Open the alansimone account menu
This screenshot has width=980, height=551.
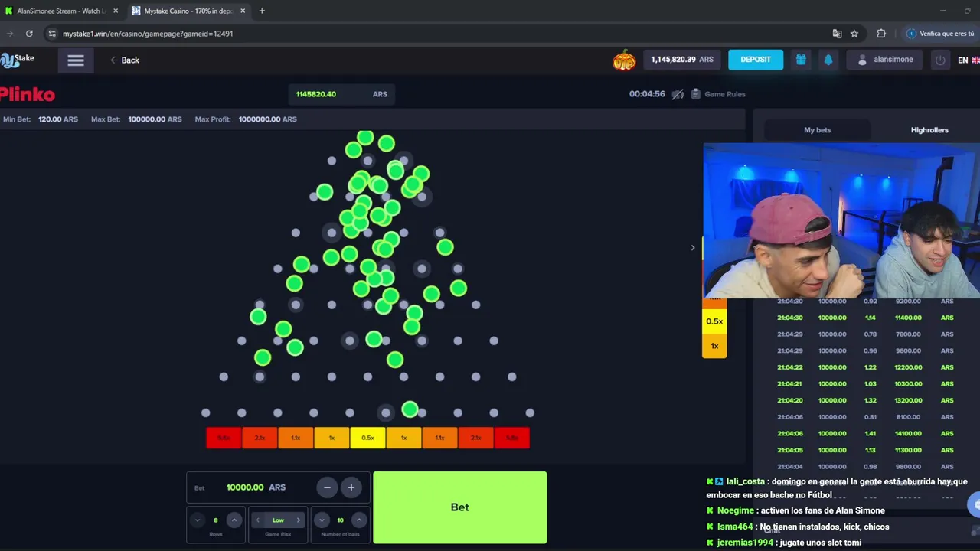tap(885, 60)
